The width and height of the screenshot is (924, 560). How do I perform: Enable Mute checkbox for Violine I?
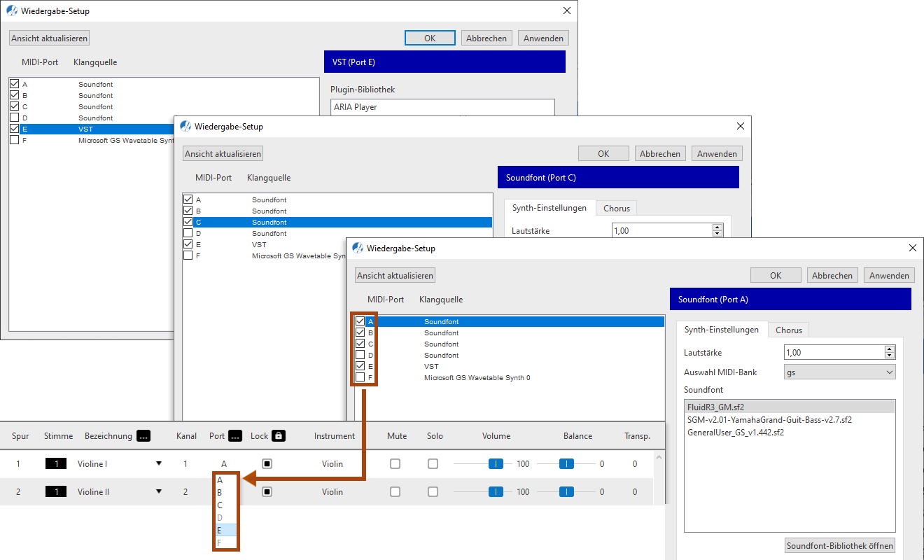point(395,463)
